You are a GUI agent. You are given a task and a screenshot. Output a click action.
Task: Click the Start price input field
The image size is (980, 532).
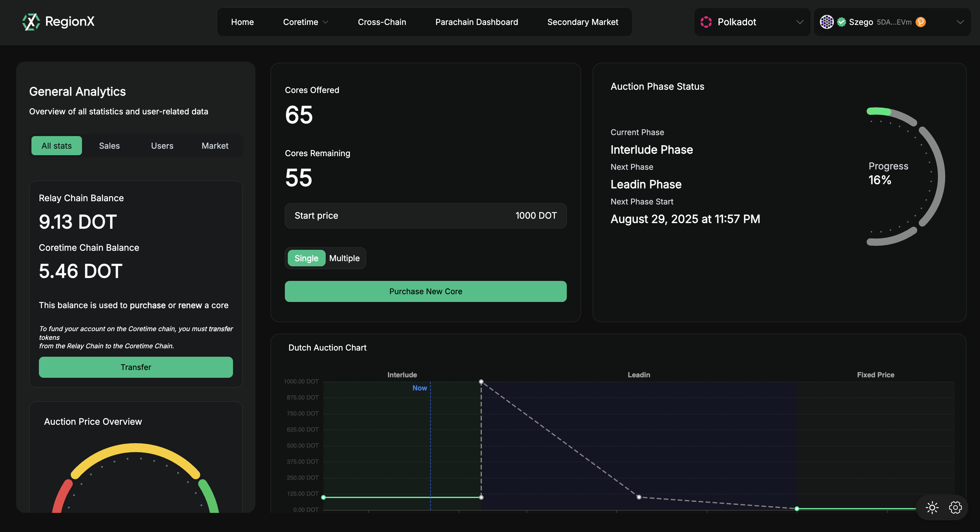click(x=425, y=215)
